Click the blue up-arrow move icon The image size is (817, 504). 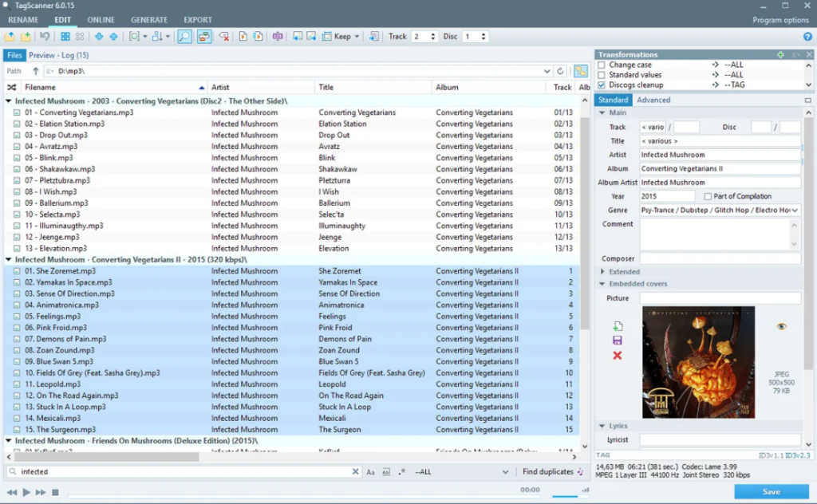tap(113, 37)
